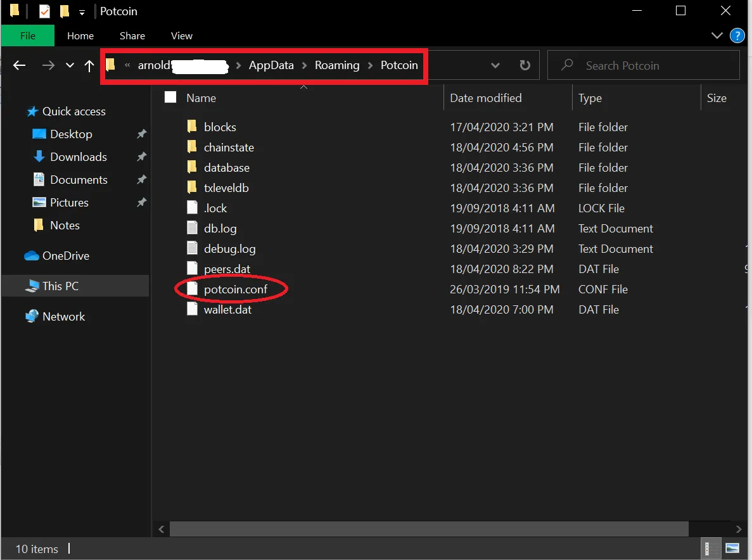Image resolution: width=752 pixels, height=560 pixels.
Task: Click the Refresh button in address bar
Action: pos(525,65)
